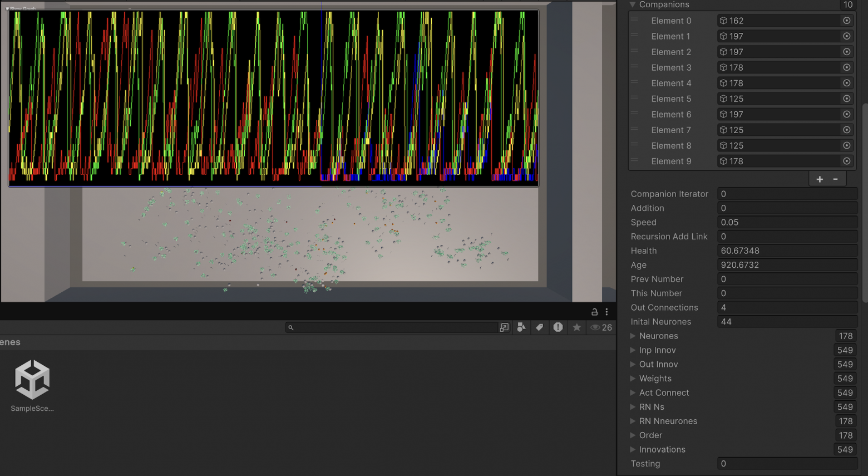This screenshot has height=476, width=868.
Task: Click the Inspector vertical scrollbar
Action: (865, 203)
